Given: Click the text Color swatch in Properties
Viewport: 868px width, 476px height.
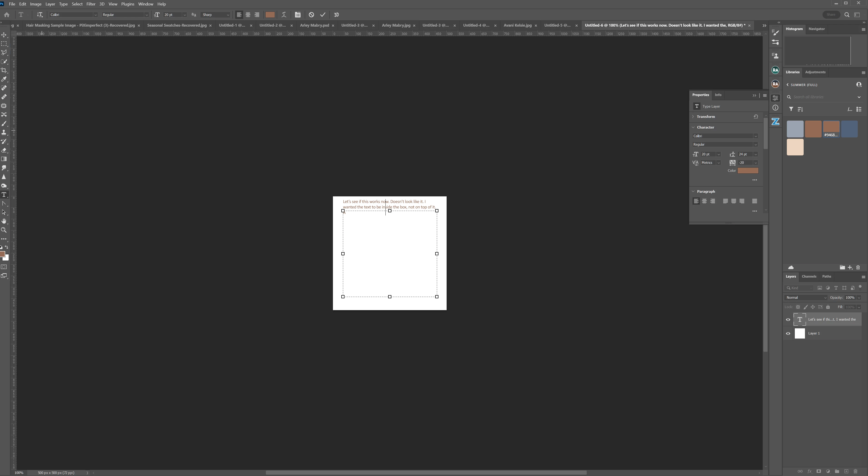Looking at the screenshot, I should 748,171.
